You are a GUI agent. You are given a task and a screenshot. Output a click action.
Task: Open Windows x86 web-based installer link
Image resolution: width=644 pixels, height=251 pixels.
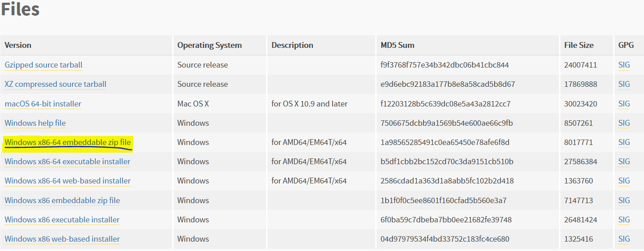[62, 239]
